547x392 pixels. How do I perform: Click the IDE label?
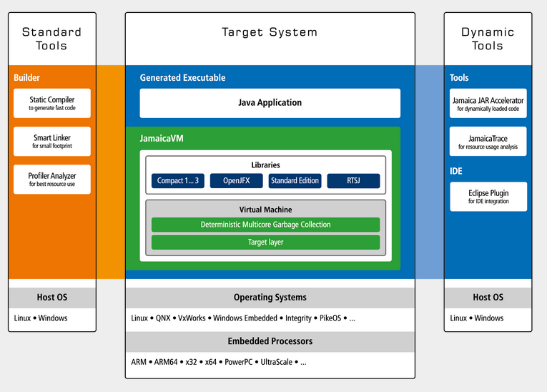456,171
